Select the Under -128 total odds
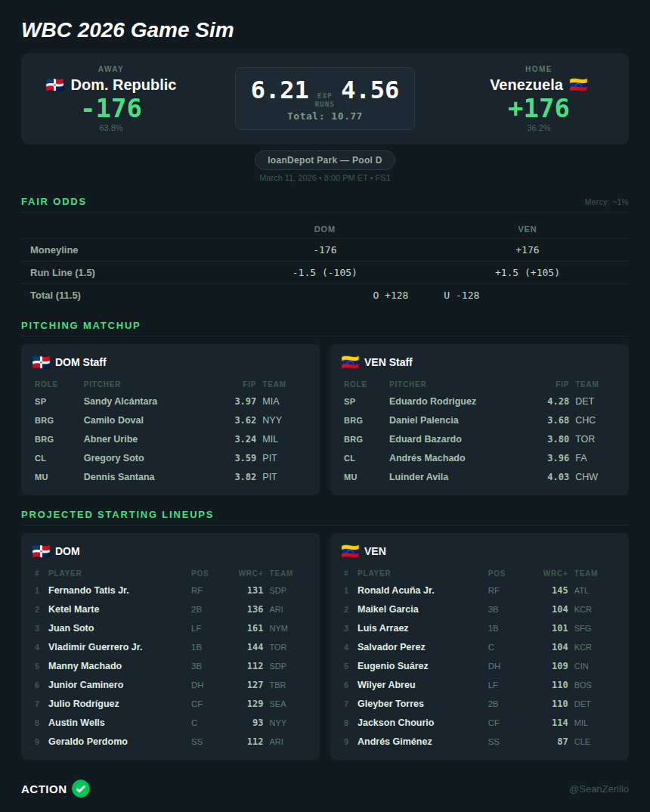 (x=461, y=296)
